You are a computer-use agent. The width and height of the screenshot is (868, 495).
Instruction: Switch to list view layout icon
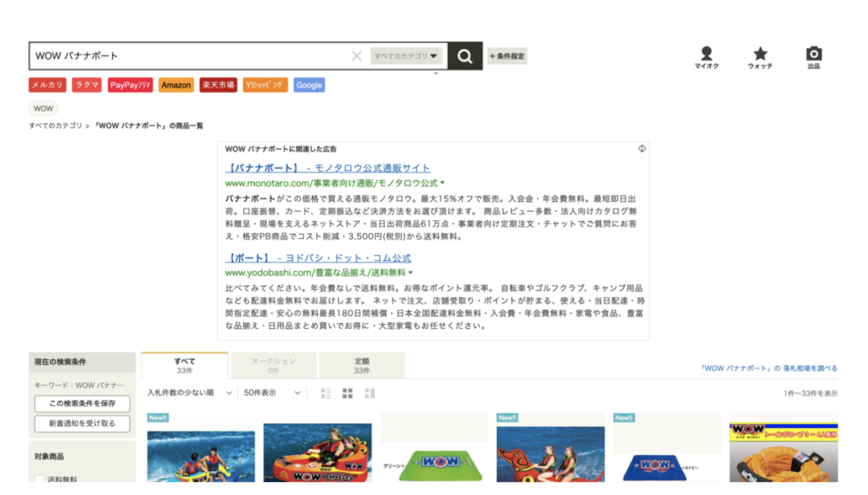[x=326, y=393]
